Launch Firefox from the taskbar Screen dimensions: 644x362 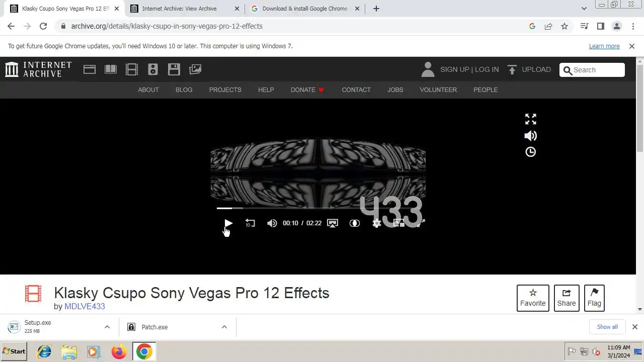click(x=119, y=351)
